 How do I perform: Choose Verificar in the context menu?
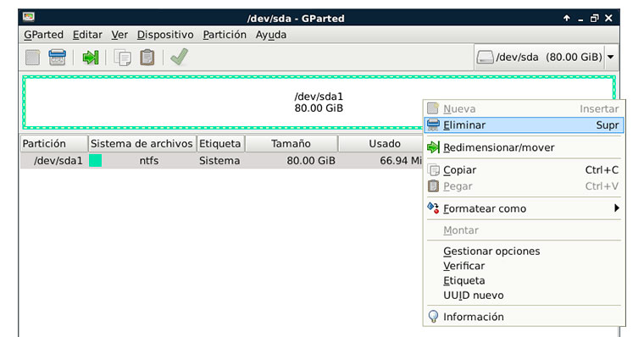(524, 266)
